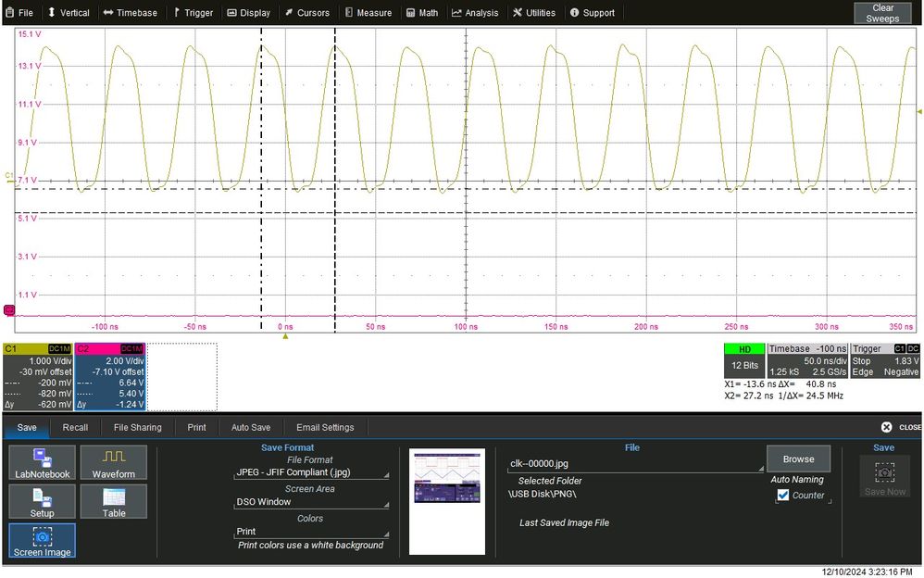The width and height of the screenshot is (924, 578).
Task: Toggle the Counter auto naming checkbox
Action: click(x=783, y=496)
